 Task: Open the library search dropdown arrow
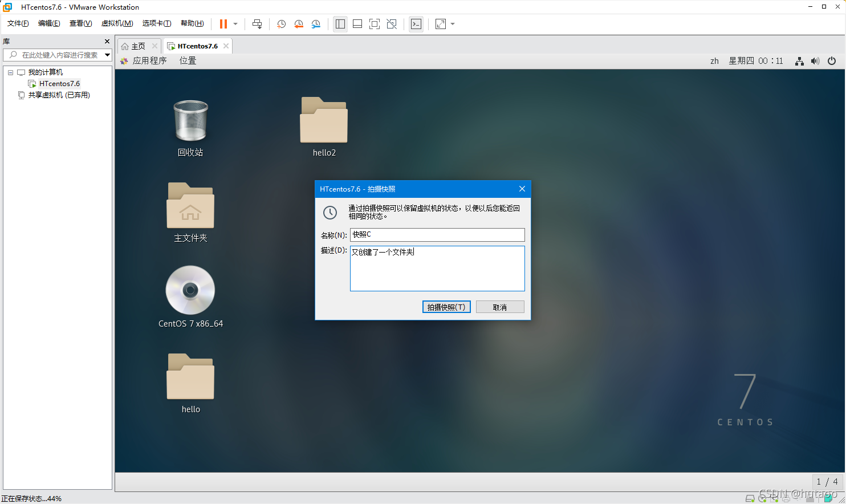coord(107,55)
